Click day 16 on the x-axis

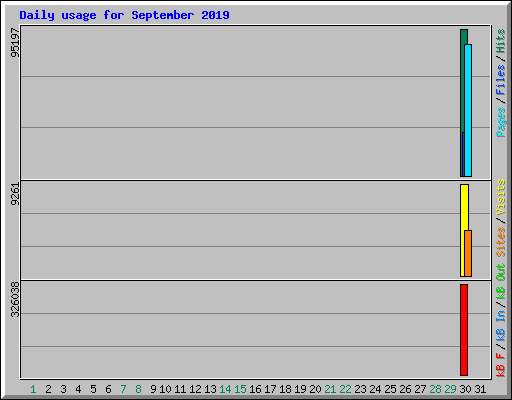255,389
